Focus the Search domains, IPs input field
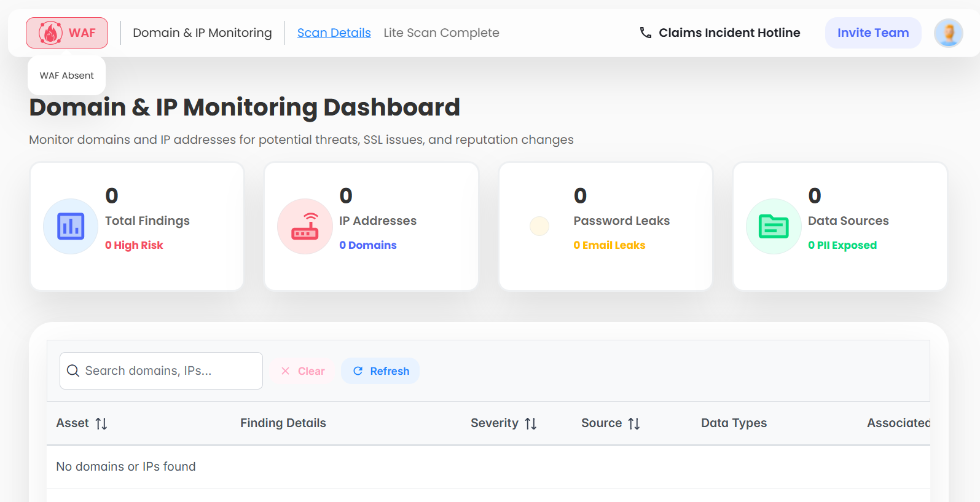980x502 pixels. pyautogui.click(x=169, y=371)
